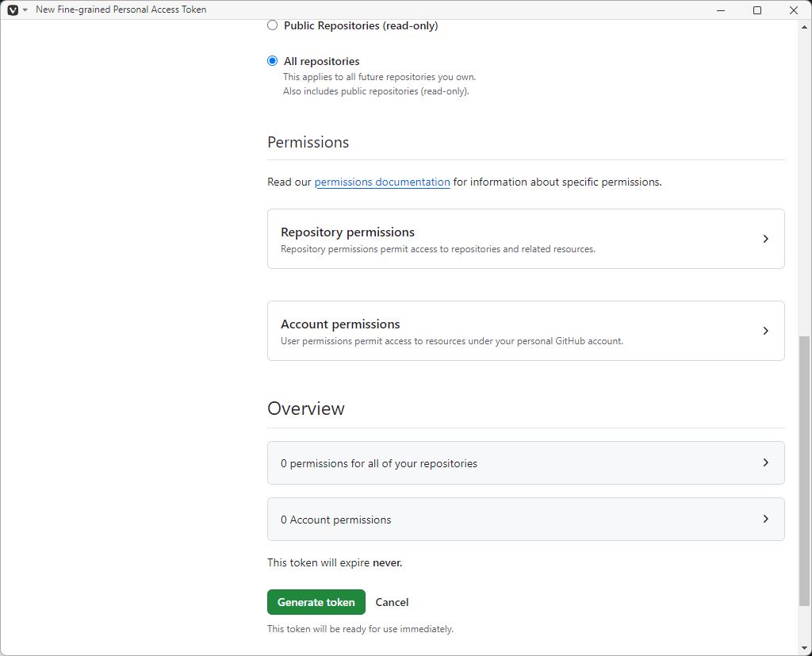Maximize the browser window
Screen dimensions: 812x656
pos(757,10)
